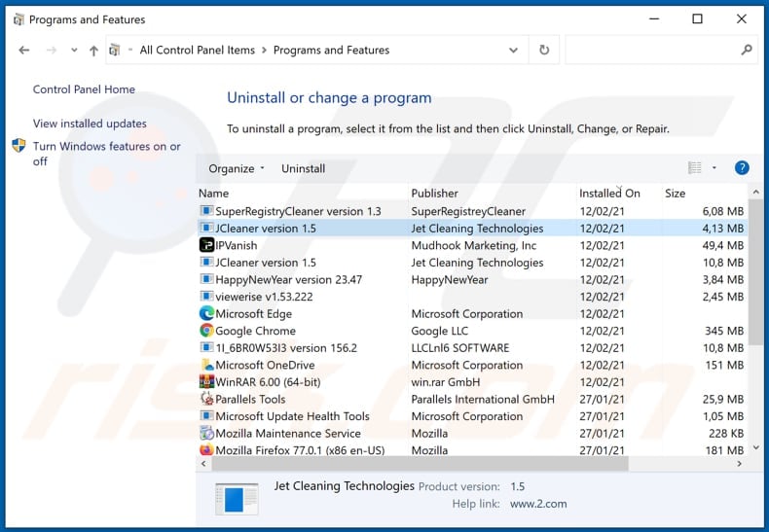Screen dimensions: 769x532
Task: Select Mozilla Maintenance Service name
Action: tap(288, 433)
